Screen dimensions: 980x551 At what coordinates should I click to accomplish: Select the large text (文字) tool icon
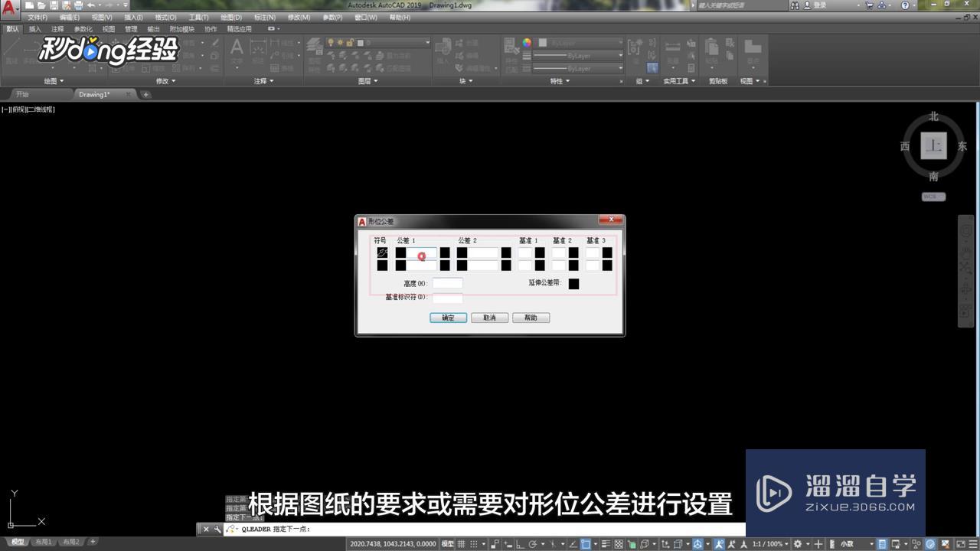[237, 47]
